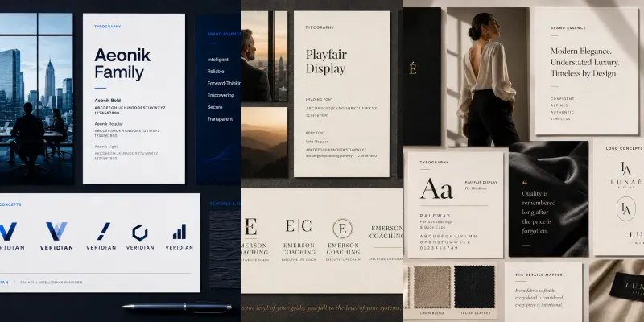Click the Lato Regular font name
Image resolution: width=644 pixels, height=322 pixels.
(316, 142)
